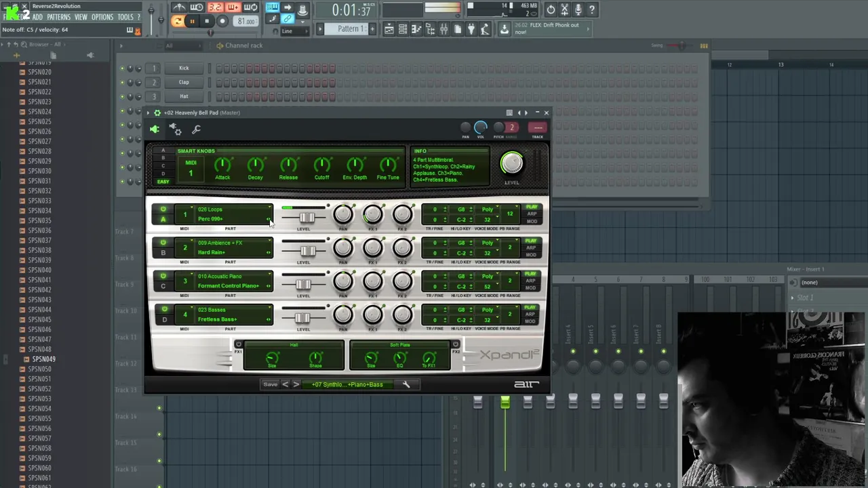Click the typing keyboard to piano icon
Screen dimensions: 868x488
click(273, 7)
